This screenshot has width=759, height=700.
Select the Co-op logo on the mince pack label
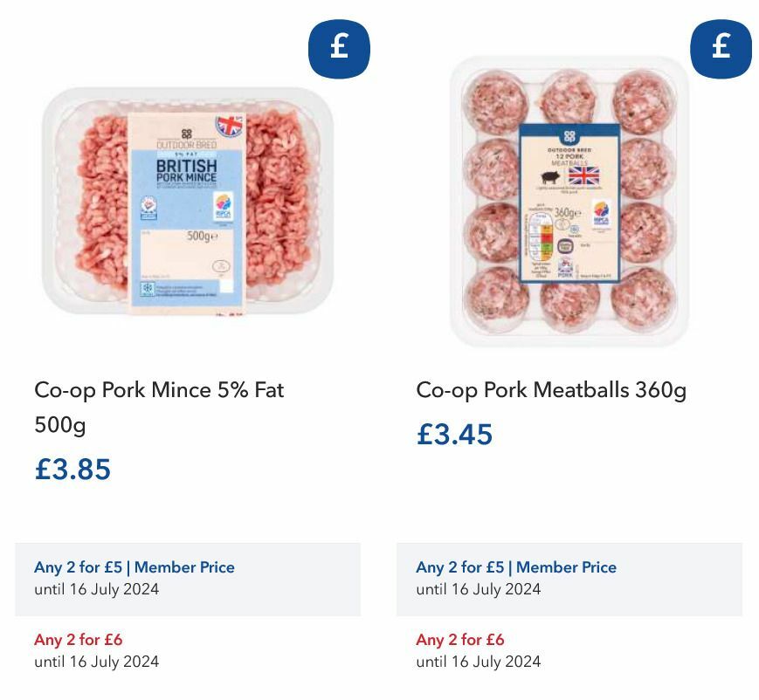[x=187, y=135]
